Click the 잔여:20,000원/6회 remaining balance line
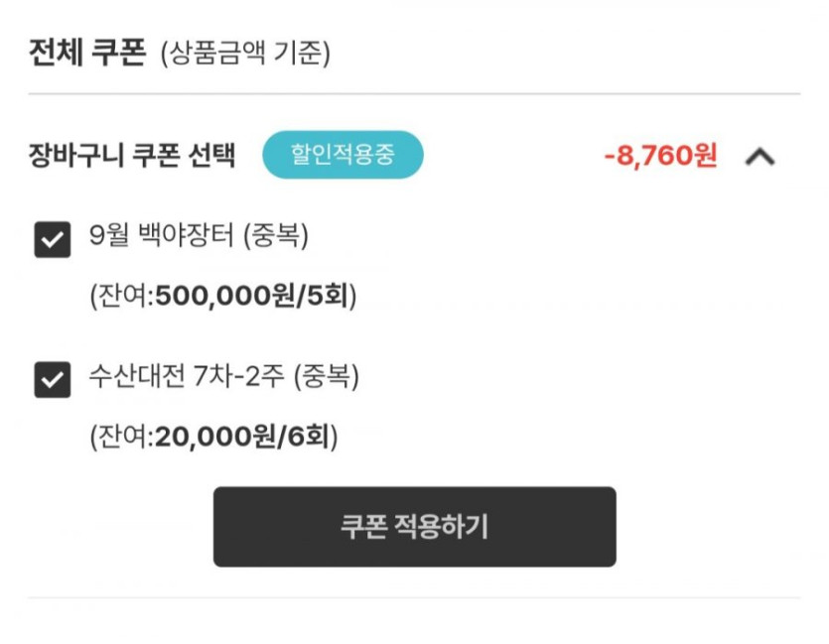 click(213, 436)
